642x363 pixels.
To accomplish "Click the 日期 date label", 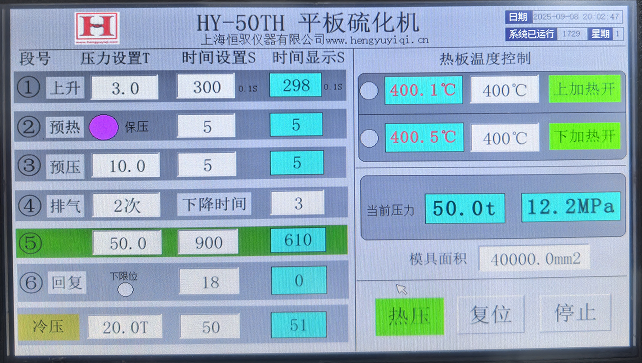I will tap(518, 17).
